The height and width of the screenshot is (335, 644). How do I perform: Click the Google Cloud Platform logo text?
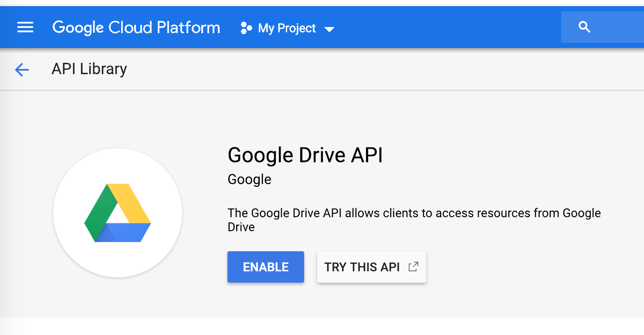[x=136, y=27]
